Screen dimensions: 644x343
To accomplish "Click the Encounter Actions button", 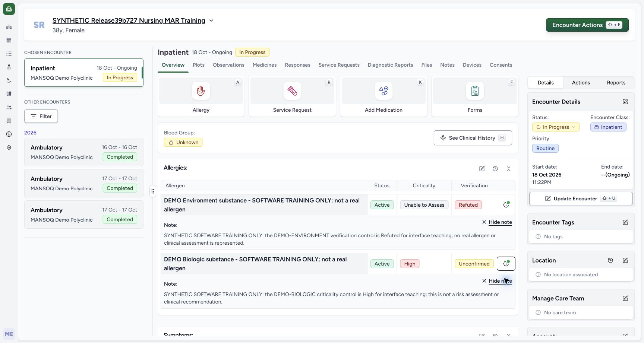I will pyautogui.click(x=587, y=25).
